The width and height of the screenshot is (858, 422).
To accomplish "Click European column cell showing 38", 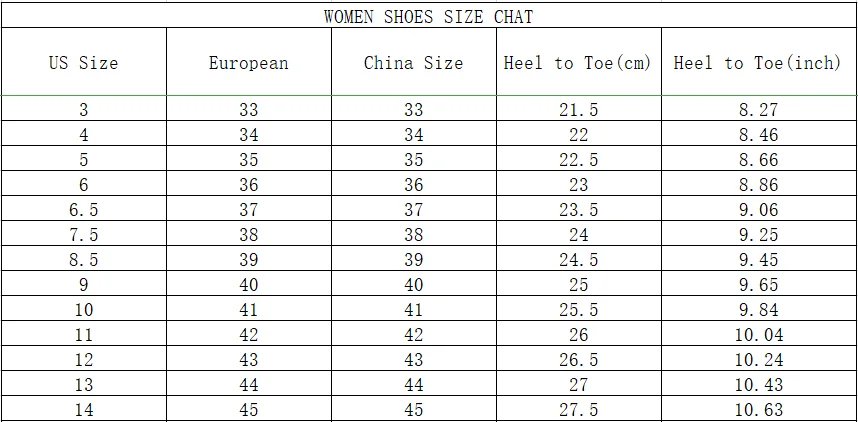I will [248, 235].
